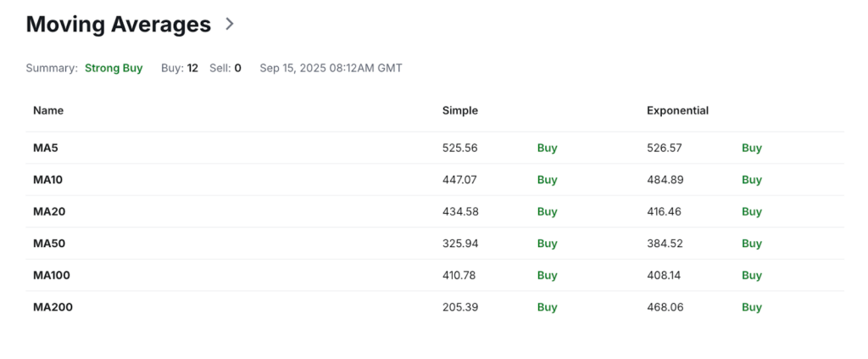Click the Buy signal for MA200 exponential
The image size is (868, 359).
click(x=751, y=307)
